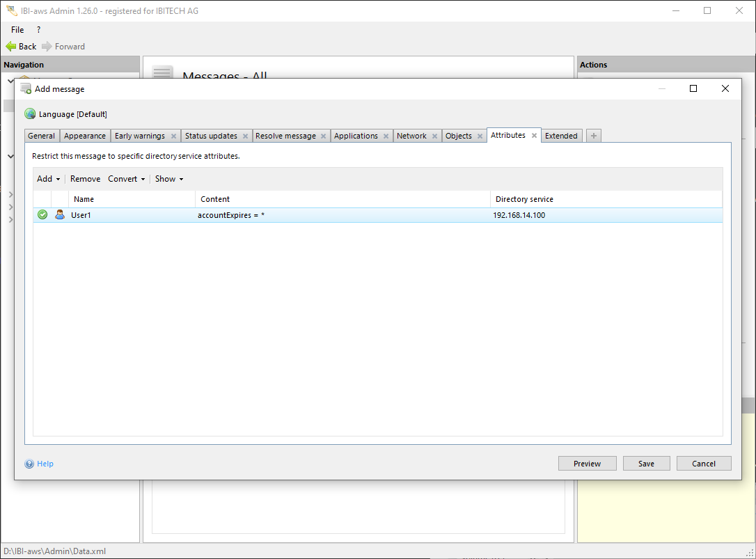Screen dimensions: 756x559
Task: Click the blue Help question mark icon
Action: [29, 464]
